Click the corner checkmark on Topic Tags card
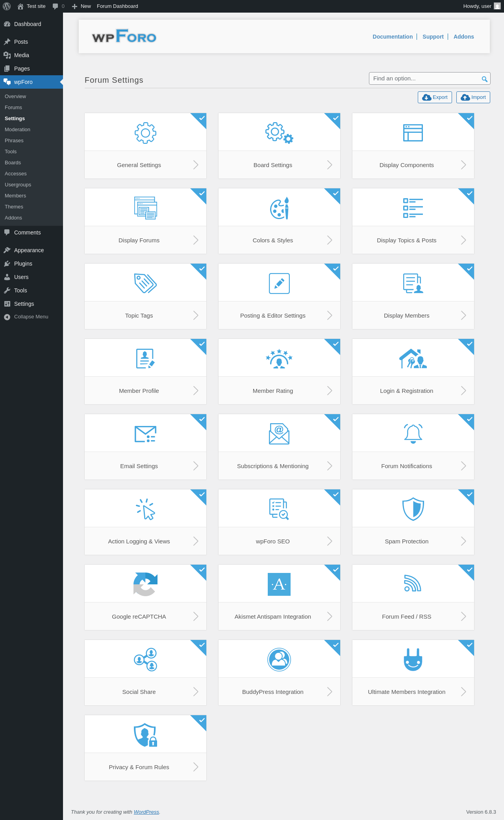Viewport: 504px width, 820px height. (202, 268)
